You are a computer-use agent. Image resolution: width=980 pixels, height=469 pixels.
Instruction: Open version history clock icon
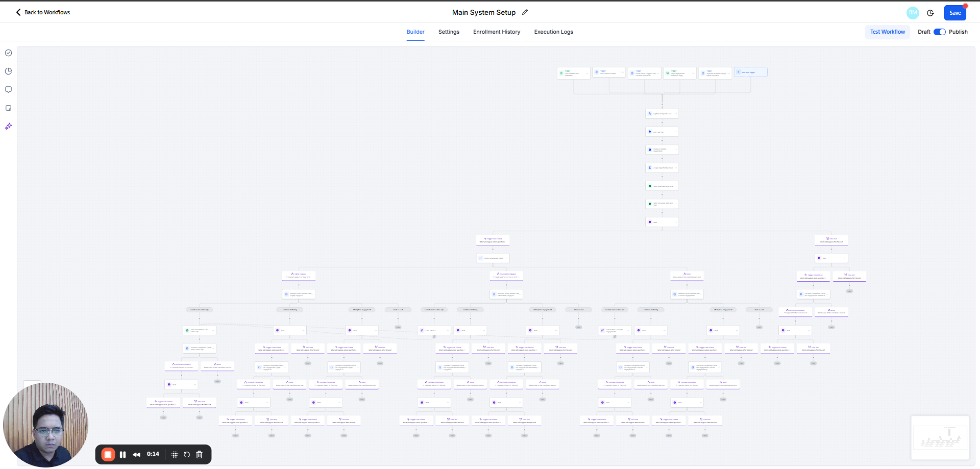930,13
